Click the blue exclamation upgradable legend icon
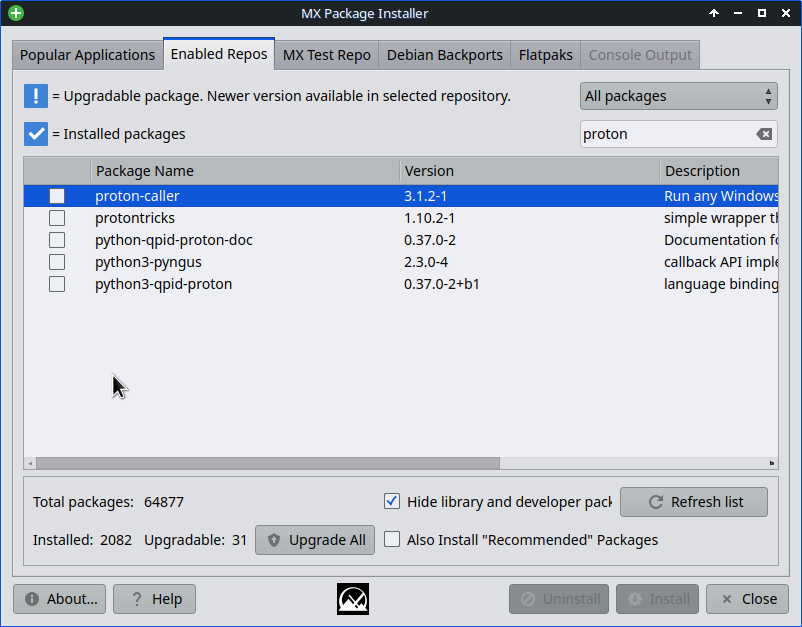The height and width of the screenshot is (627, 802). tap(36, 96)
